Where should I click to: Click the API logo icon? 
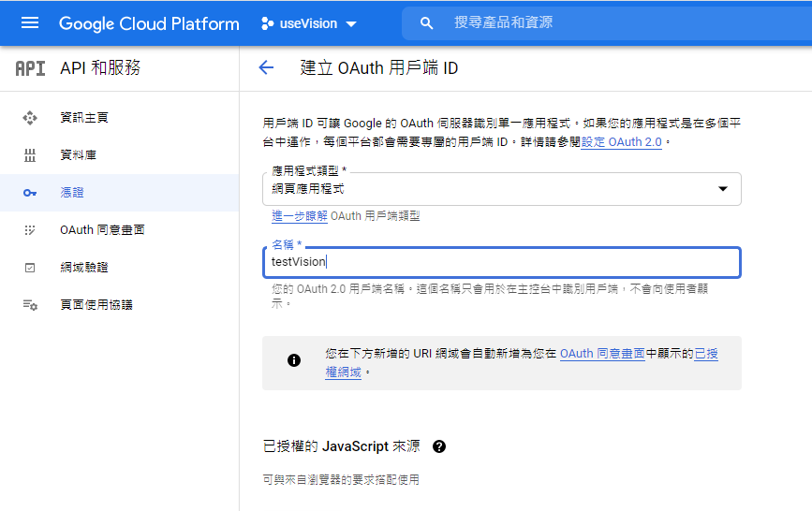30,67
